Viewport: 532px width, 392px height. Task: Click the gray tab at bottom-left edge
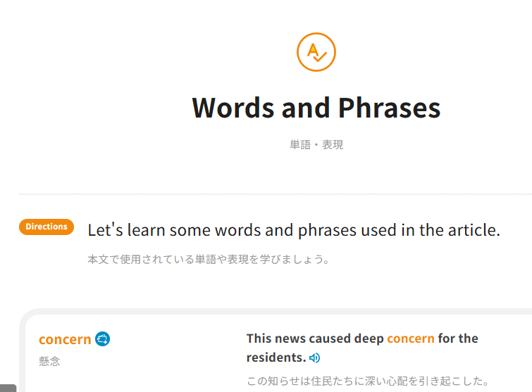tap(7, 388)
